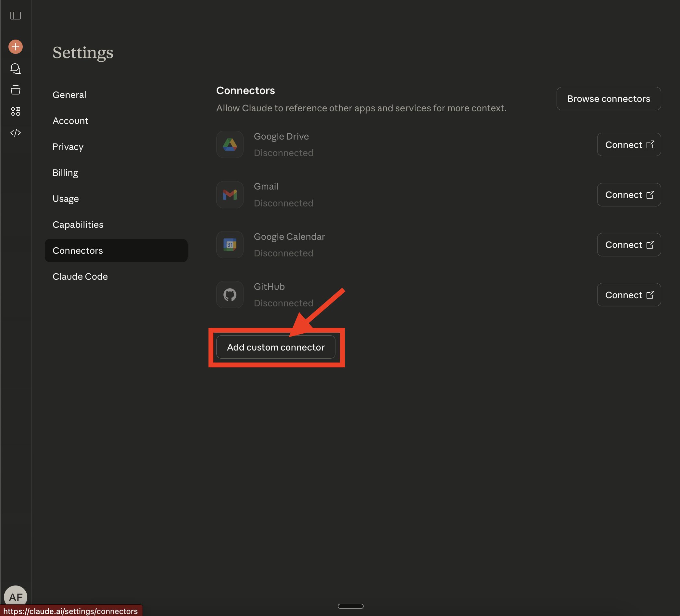Click the Google Calendar connector icon
The width and height of the screenshot is (680, 616).
coord(230,244)
